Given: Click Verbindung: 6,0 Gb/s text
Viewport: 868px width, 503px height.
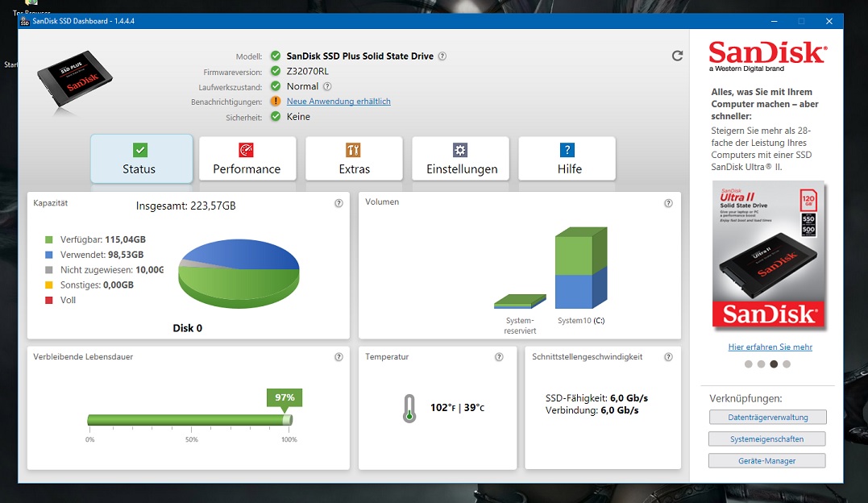Looking at the screenshot, I should [592, 410].
